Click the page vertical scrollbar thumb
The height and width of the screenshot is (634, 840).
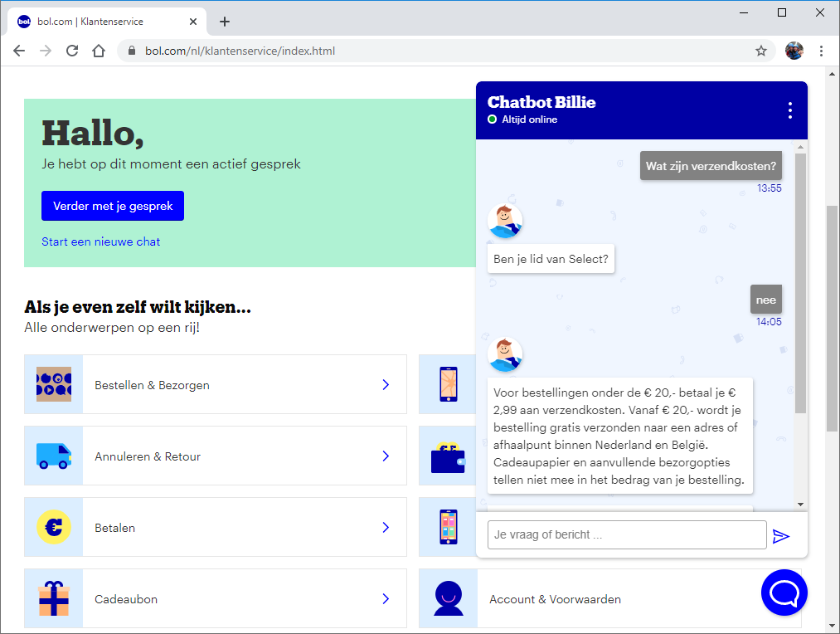(832, 319)
